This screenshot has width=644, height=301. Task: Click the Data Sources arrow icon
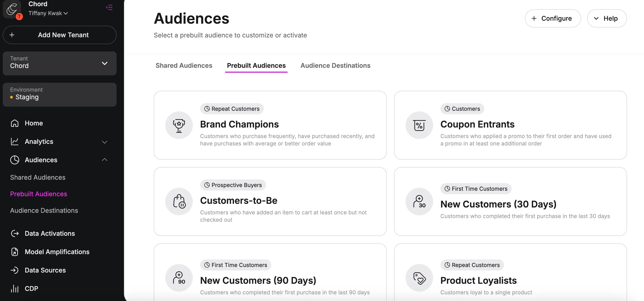pyautogui.click(x=14, y=270)
